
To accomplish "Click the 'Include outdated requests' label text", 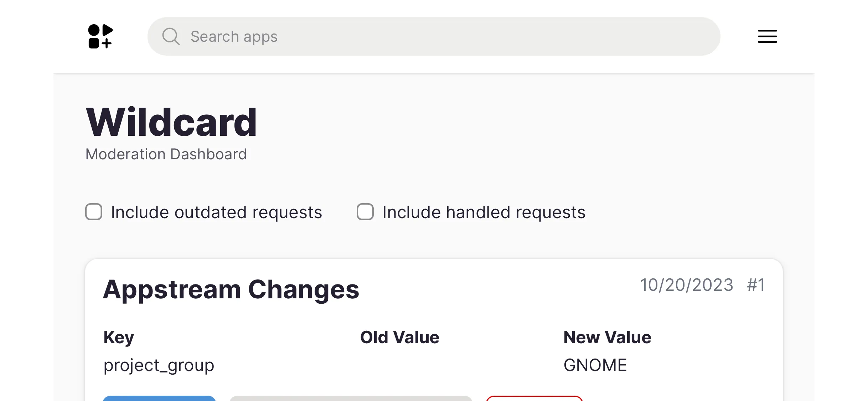I will 216,212.
